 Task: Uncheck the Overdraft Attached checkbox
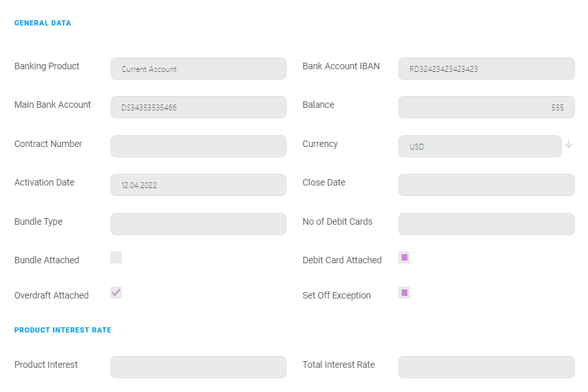coord(116,293)
